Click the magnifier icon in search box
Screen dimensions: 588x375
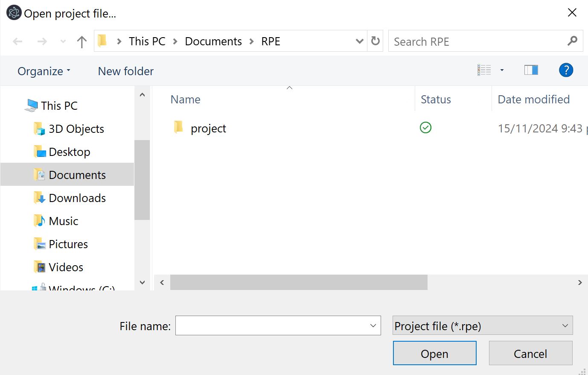point(572,41)
